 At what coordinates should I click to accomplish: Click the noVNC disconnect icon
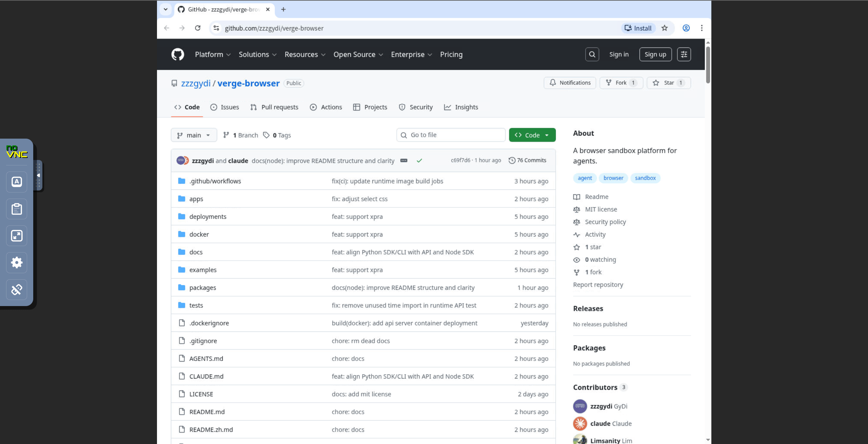(x=17, y=289)
